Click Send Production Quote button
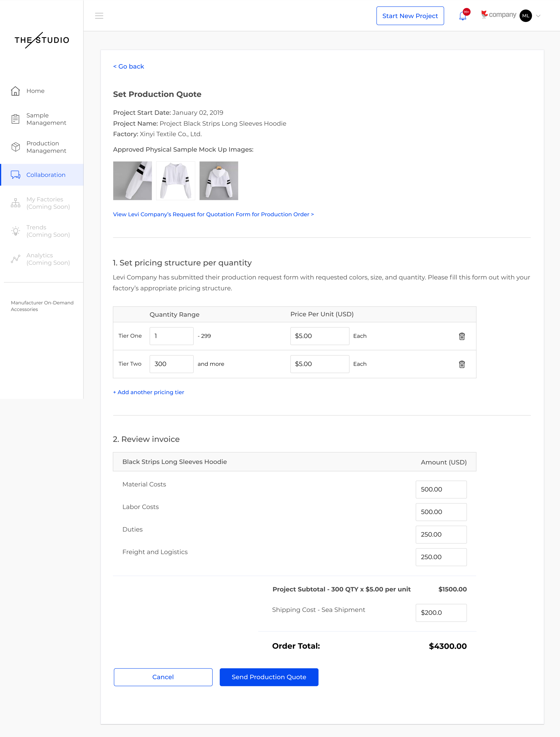Image resolution: width=560 pixels, height=737 pixels. [x=269, y=677]
